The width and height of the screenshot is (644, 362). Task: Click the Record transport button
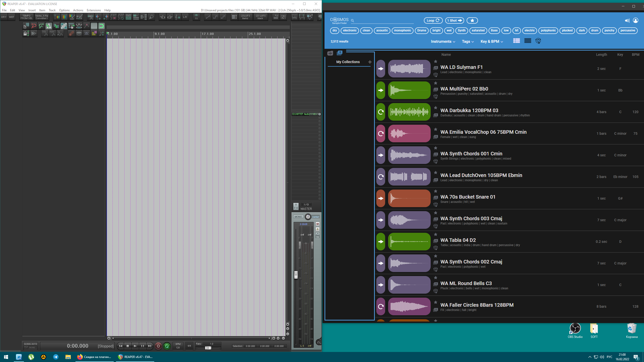(x=158, y=346)
